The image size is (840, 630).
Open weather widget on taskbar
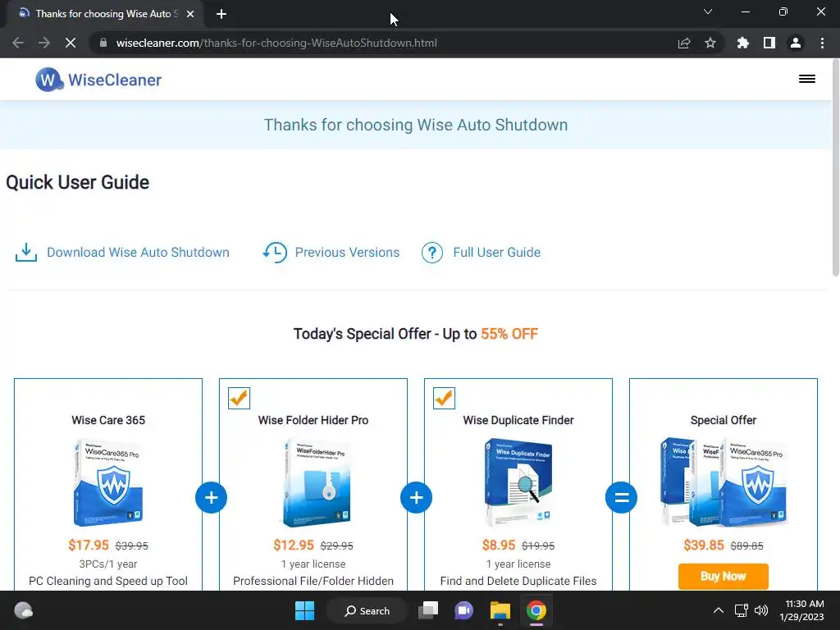click(x=23, y=610)
